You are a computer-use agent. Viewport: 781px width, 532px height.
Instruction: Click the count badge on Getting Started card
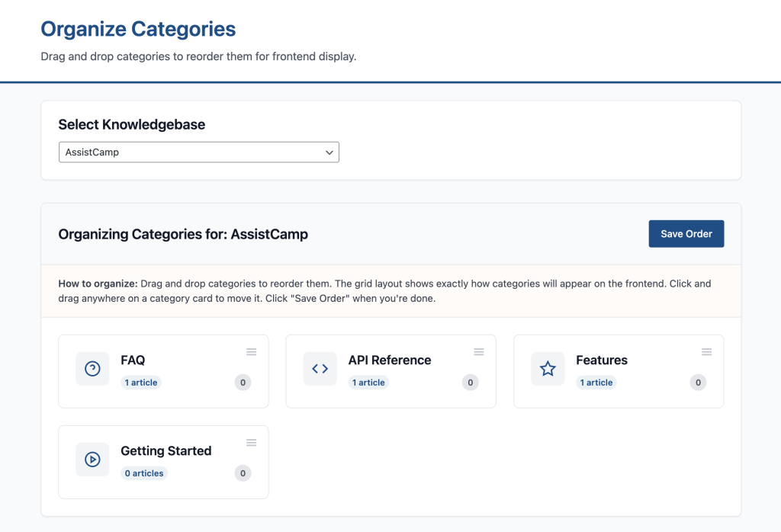(x=243, y=473)
